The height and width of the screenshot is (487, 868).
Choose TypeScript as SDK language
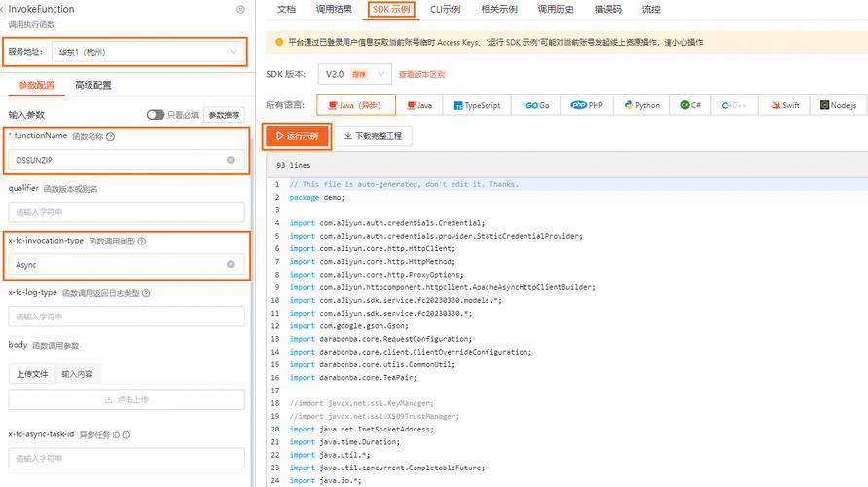point(477,105)
